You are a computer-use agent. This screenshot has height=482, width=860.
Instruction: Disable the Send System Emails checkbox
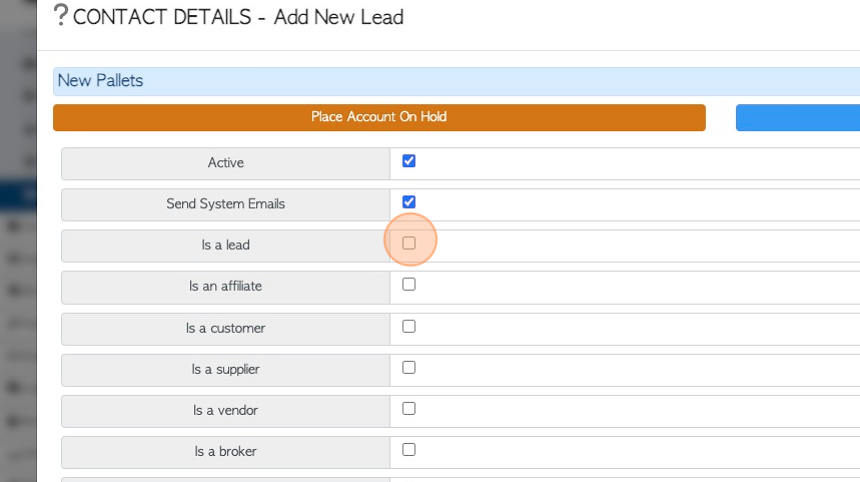pyautogui.click(x=409, y=202)
